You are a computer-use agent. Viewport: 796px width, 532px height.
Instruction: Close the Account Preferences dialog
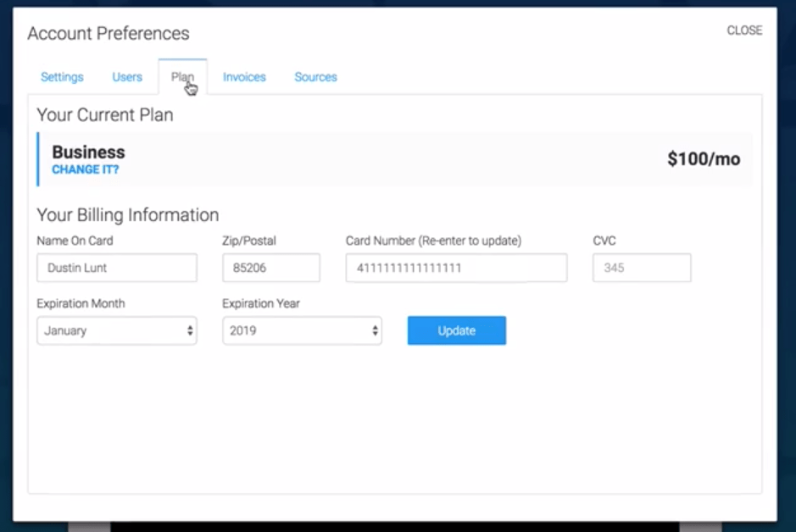pos(744,30)
